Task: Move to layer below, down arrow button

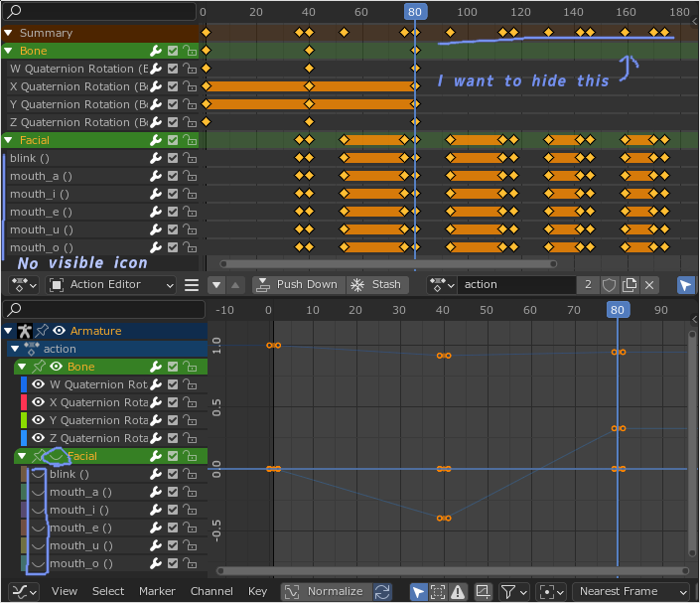Action: (216, 284)
